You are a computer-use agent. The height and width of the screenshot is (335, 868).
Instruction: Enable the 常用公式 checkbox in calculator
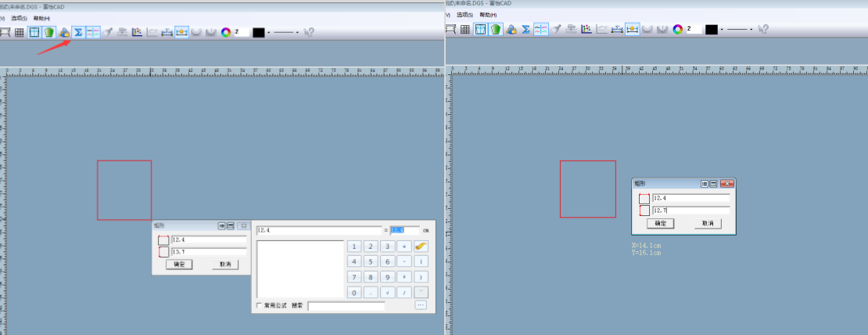tap(260, 304)
